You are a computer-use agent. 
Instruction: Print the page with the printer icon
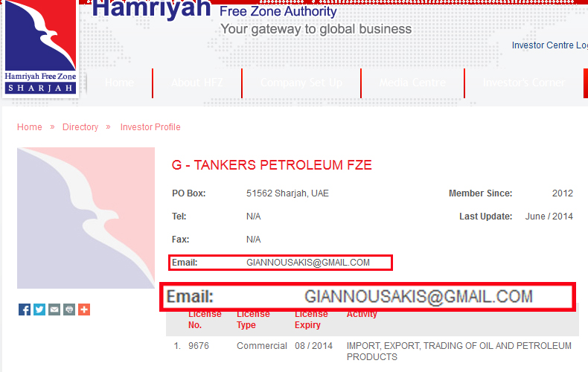pyautogui.click(x=69, y=310)
